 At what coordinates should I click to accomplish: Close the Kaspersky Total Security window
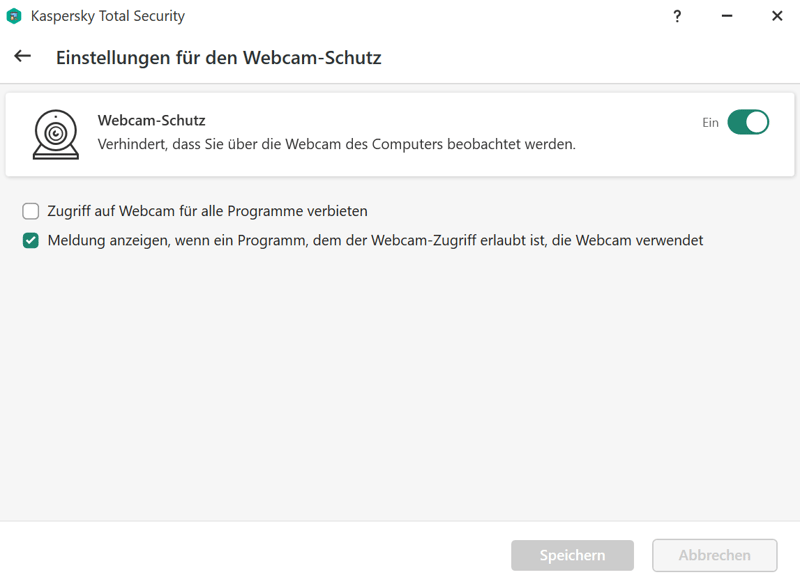coord(777,16)
